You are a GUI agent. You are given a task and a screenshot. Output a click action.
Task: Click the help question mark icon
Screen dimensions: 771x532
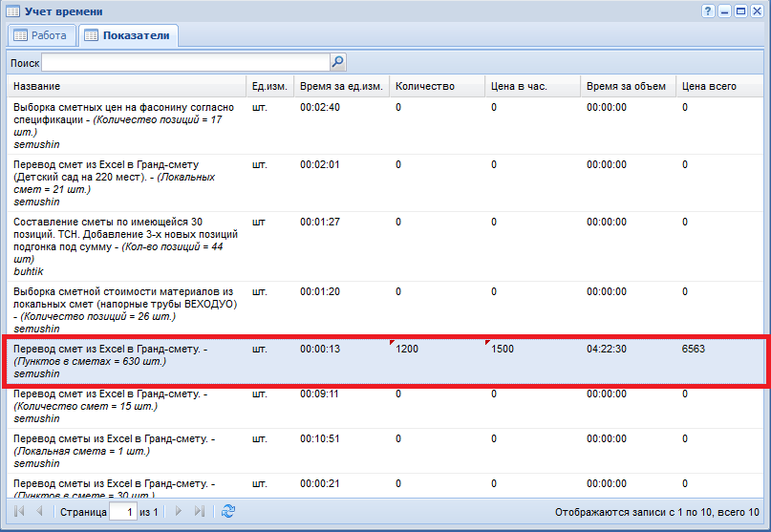pos(709,11)
